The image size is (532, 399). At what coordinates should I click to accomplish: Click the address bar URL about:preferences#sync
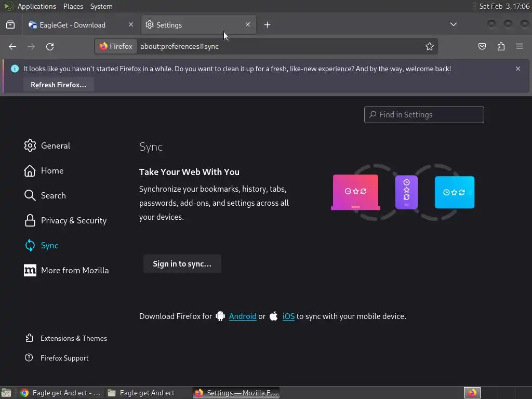(179, 46)
